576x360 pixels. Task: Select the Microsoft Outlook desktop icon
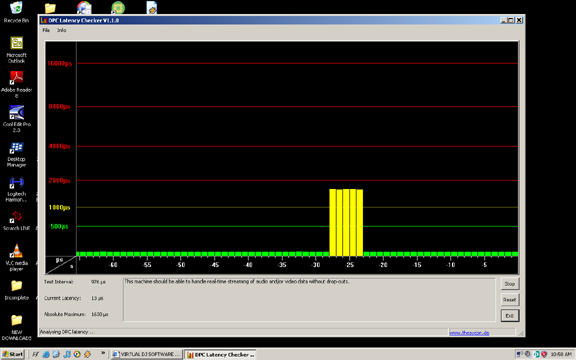[17, 50]
